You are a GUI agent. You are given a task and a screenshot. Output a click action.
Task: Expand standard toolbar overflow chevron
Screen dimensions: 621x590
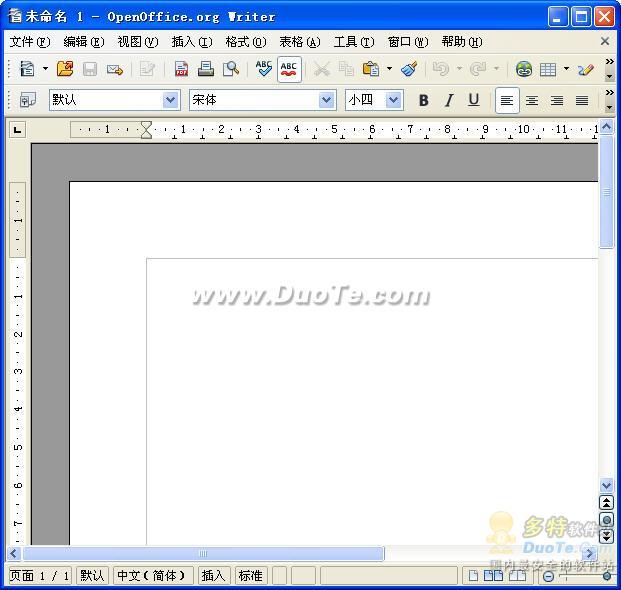click(x=610, y=62)
